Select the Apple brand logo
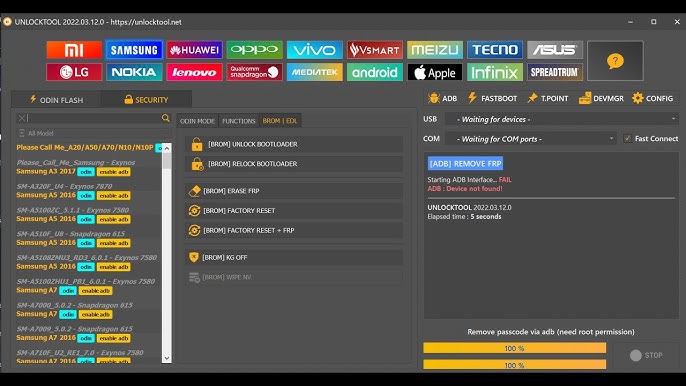The height and width of the screenshot is (386, 686). click(x=434, y=72)
